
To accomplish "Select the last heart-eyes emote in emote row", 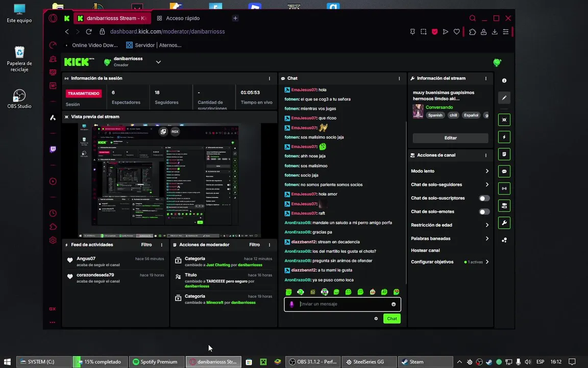I will (x=396, y=292).
